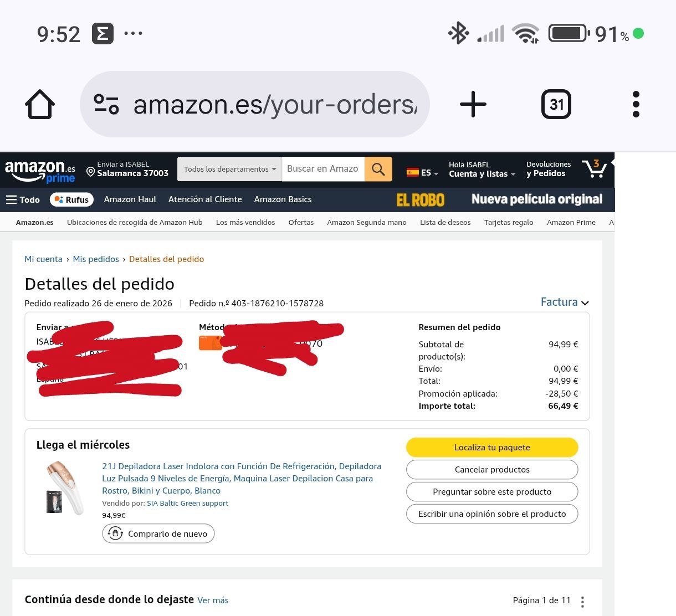Screen dimensions: 676x616
Task: Click the yellow Localiza tu paquete button
Action: 492,447
